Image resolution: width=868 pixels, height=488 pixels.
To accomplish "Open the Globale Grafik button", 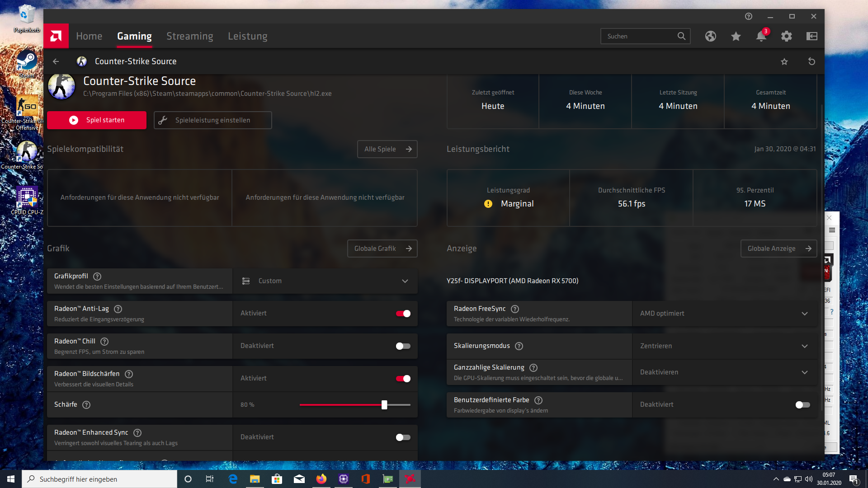I will click(382, 249).
